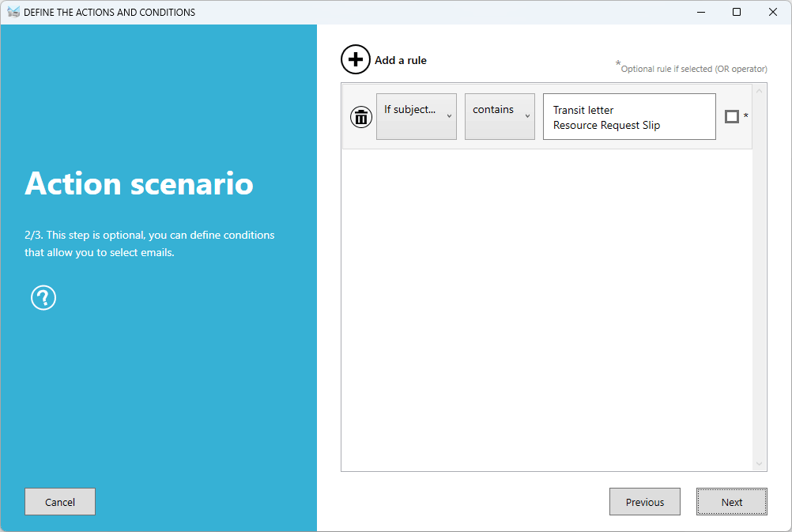Click the 'Action scenario' heading
This screenshot has height=532, width=792.
(x=139, y=183)
